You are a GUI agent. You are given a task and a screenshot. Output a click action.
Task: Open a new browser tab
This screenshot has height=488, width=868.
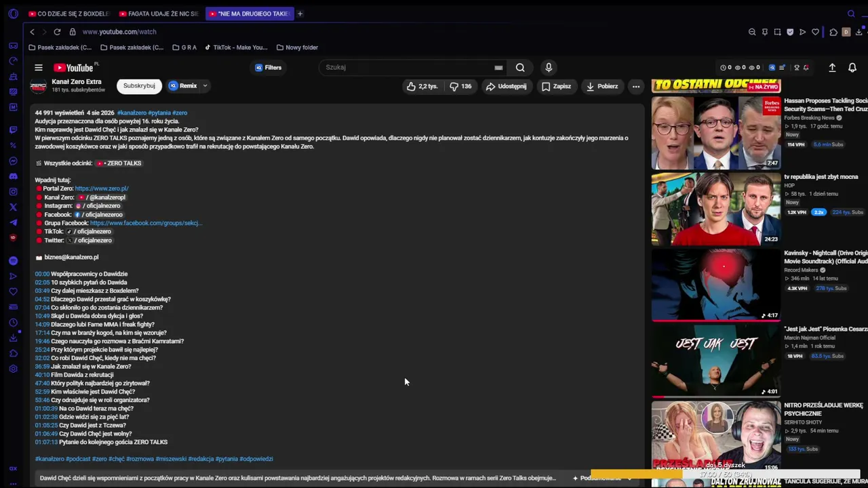[x=300, y=14]
